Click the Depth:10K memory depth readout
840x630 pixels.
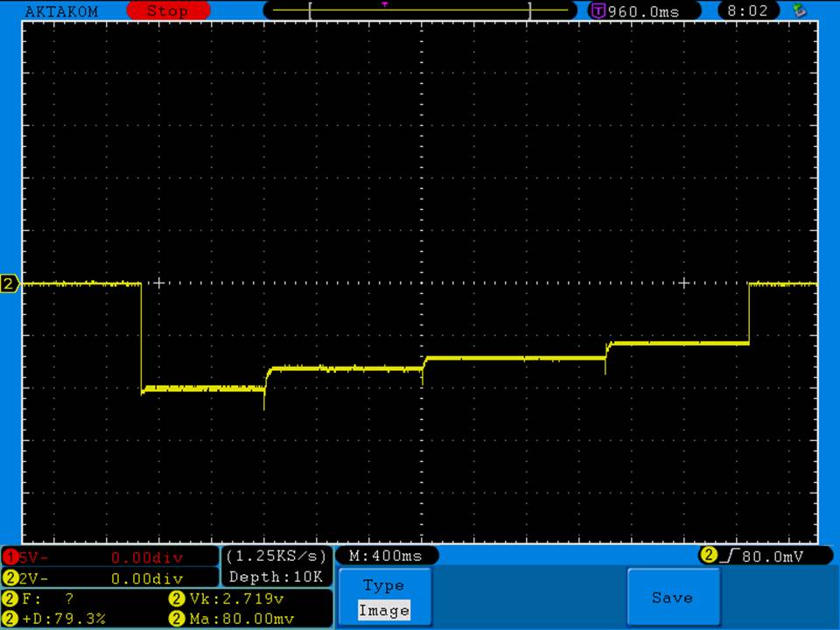coord(276,577)
